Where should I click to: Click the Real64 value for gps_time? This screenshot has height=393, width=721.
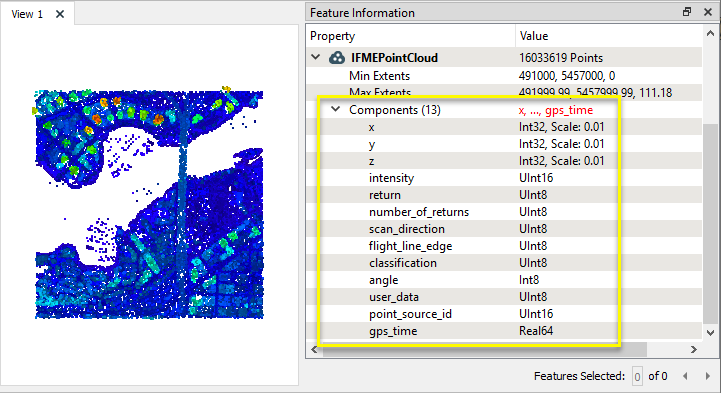tap(536, 331)
